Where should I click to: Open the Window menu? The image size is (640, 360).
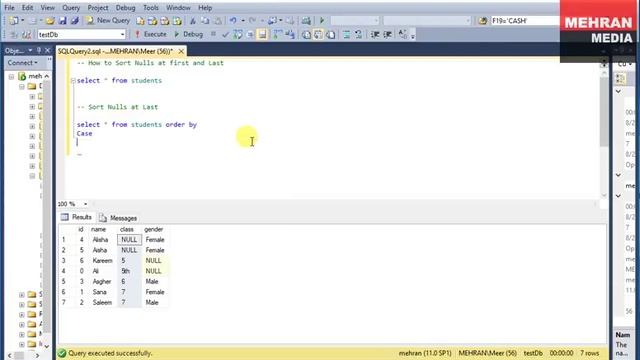(x=178, y=7)
